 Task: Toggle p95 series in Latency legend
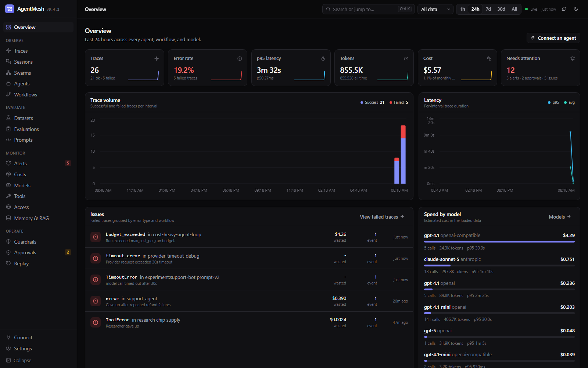[x=553, y=103]
